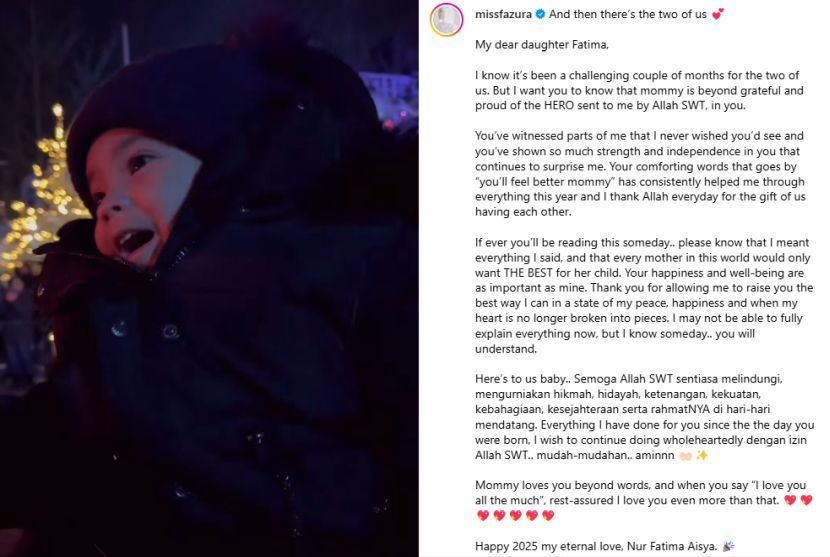Click the paragraph starting 'You've witnessed parts of me'
The height and width of the screenshot is (557, 830).
pos(640,174)
